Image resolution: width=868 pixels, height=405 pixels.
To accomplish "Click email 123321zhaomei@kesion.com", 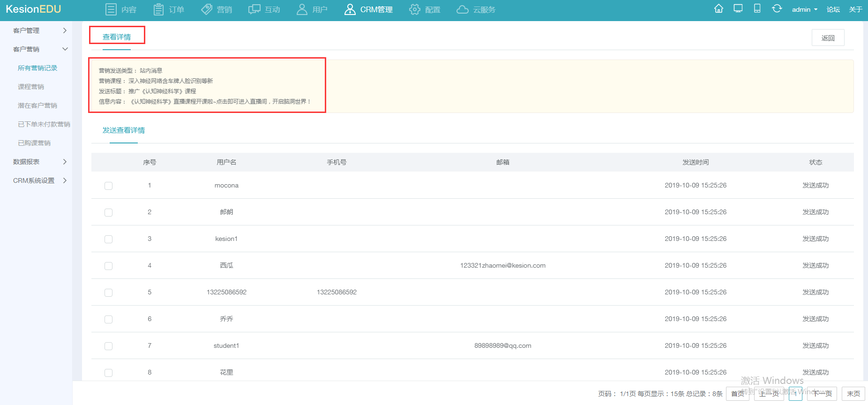I will click(x=503, y=265).
